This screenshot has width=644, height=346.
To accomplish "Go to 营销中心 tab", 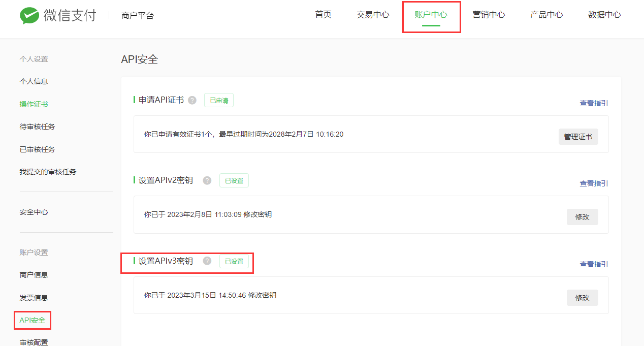I will pos(489,15).
